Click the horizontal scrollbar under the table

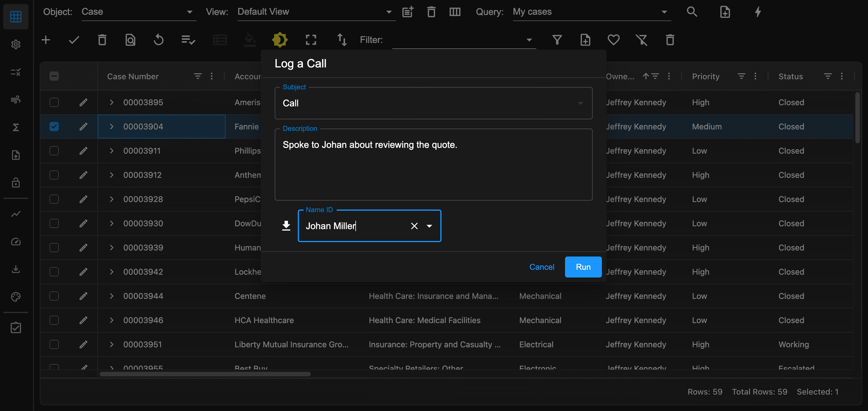[205, 374]
